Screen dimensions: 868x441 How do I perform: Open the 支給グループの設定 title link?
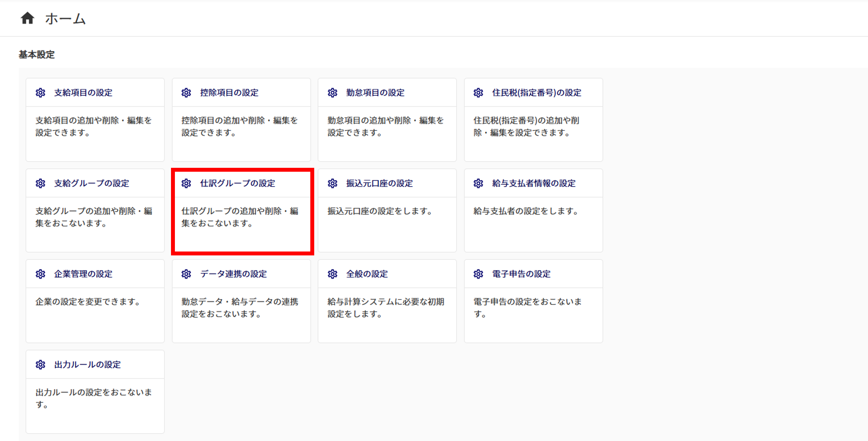pos(92,183)
